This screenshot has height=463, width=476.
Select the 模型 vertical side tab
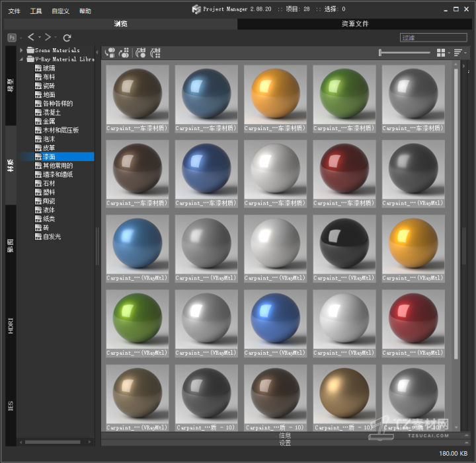point(11,85)
